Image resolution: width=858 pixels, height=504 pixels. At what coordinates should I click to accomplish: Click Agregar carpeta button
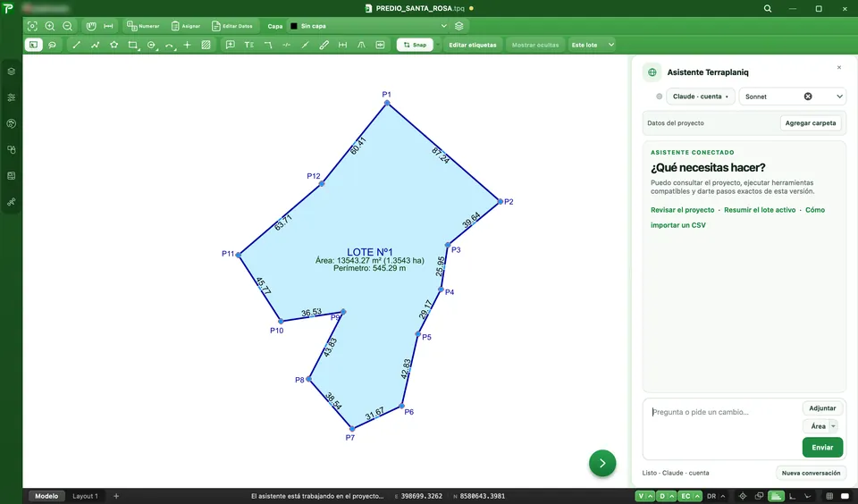tap(811, 123)
